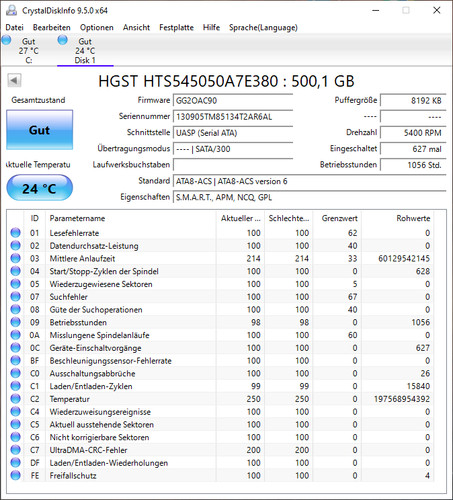The width and height of the screenshot is (453, 500).
Task: Select raw value 197568954392
Action: [x=402, y=399]
